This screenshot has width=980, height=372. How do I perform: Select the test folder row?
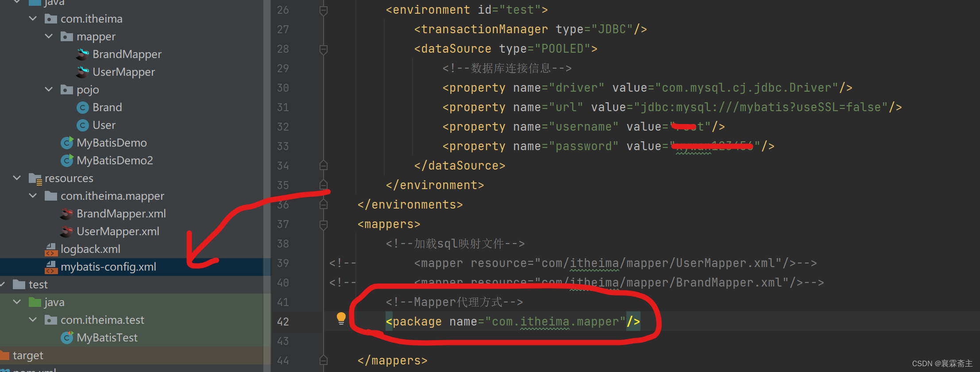tap(135, 285)
